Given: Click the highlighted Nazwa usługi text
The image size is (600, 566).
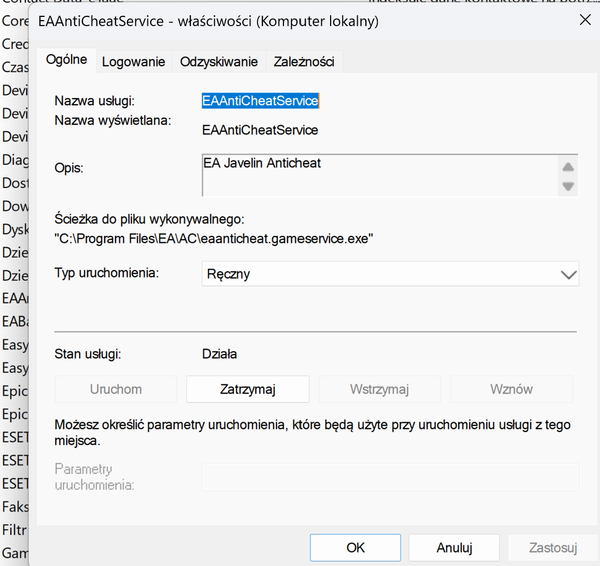Looking at the screenshot, I should click(260, 101).
